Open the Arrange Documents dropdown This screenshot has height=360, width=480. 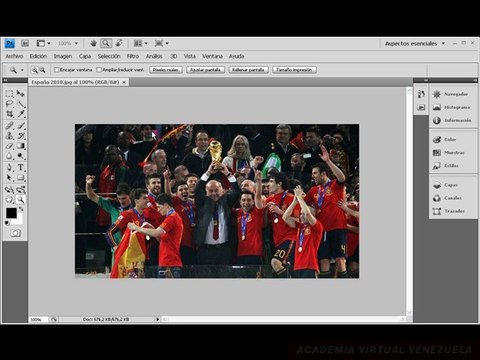tap(140, 43)
